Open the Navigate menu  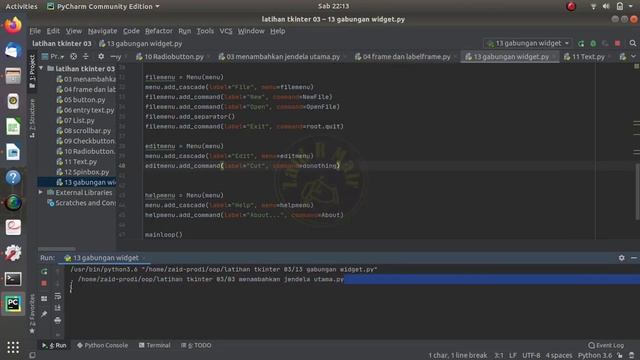pos(102,31)
